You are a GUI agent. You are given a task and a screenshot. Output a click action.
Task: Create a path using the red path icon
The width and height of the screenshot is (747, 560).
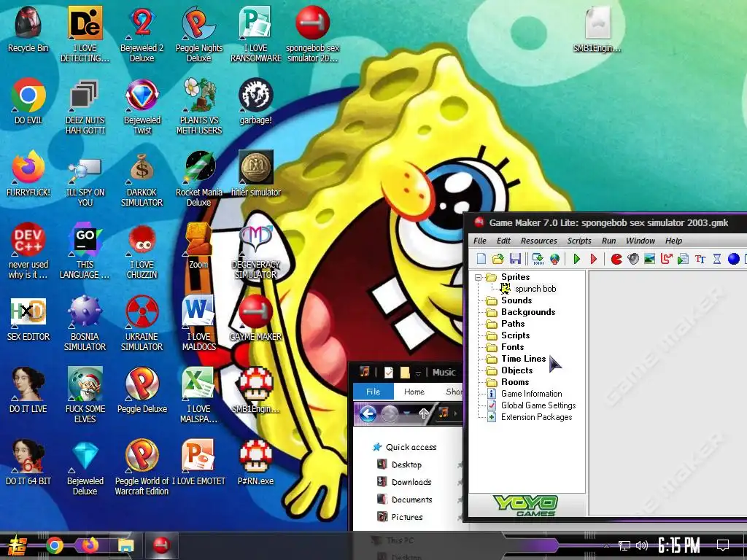[x=666, y=259]
